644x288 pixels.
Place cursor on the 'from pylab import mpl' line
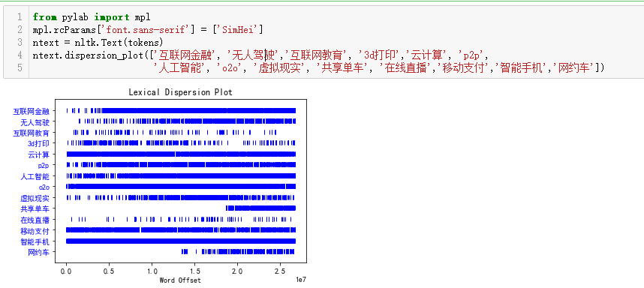click(x=92, y=17)
